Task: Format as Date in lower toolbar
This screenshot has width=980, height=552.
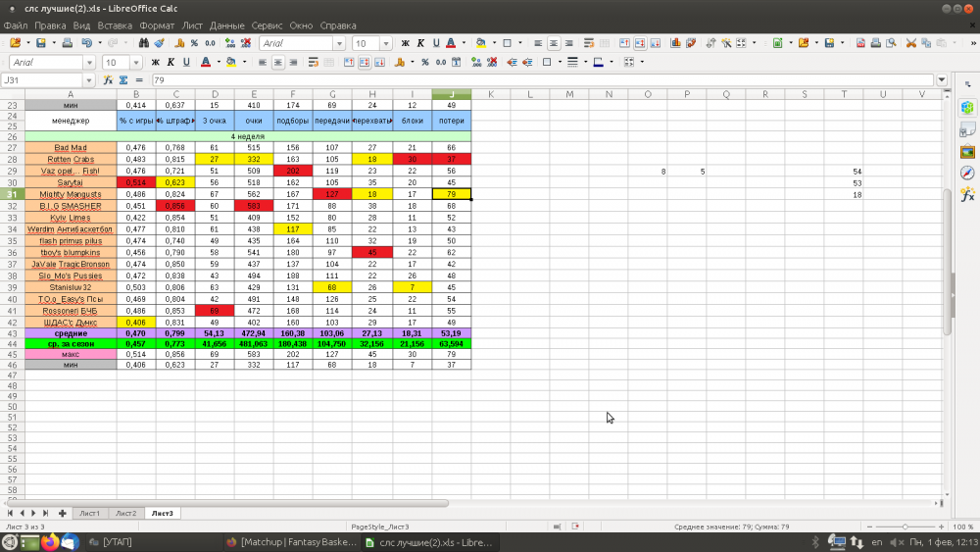Action: [457, 62]
